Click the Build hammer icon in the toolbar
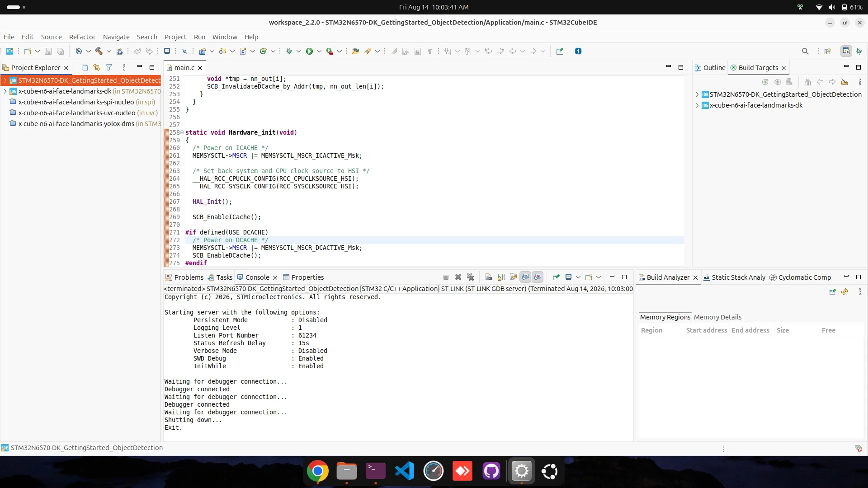868x488 pixels. pyautogui.click(x=99, y=51)
